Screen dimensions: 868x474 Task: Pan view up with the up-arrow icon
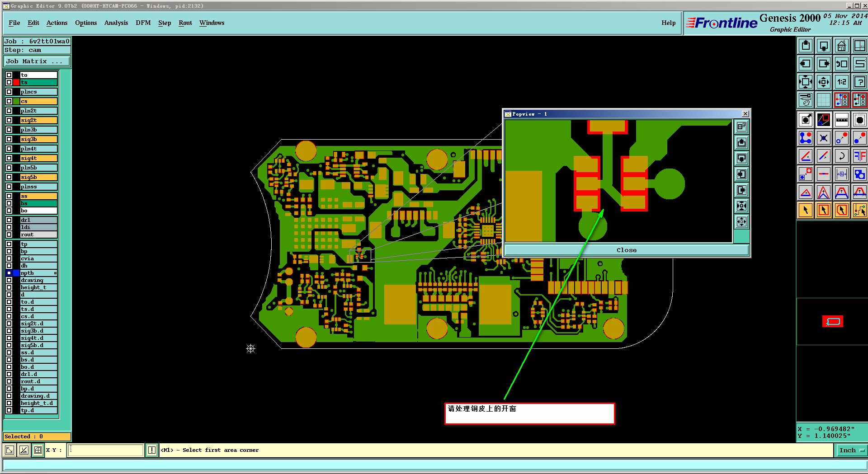click(x=806, y=46)
